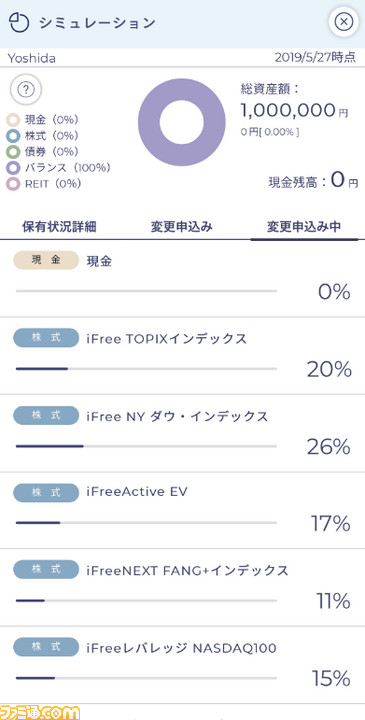Switch to the 変更申込み tab
This screenshot has height=720, width=365.
coord(182,227)
